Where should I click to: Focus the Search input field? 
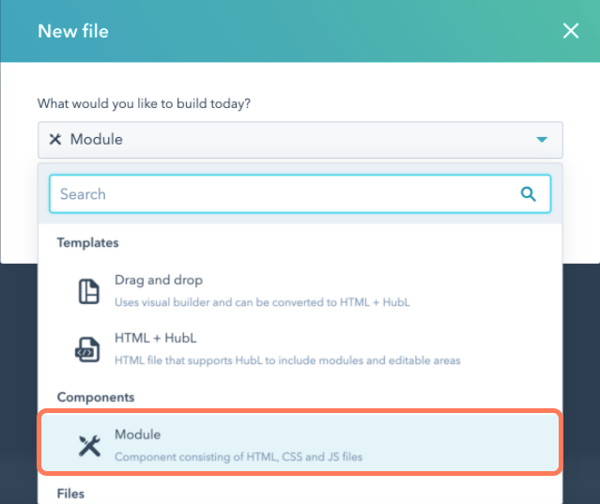point(300,194)
